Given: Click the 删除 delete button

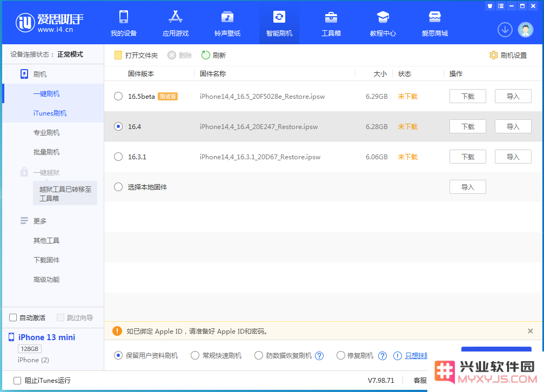Looking at the screenshot, I should click(x=180, y=55).
